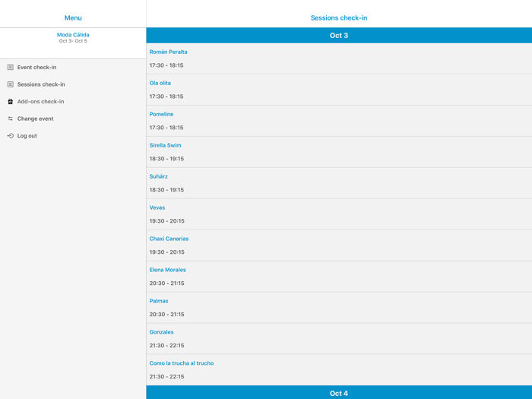Open the Sirella Swim session

339,152
